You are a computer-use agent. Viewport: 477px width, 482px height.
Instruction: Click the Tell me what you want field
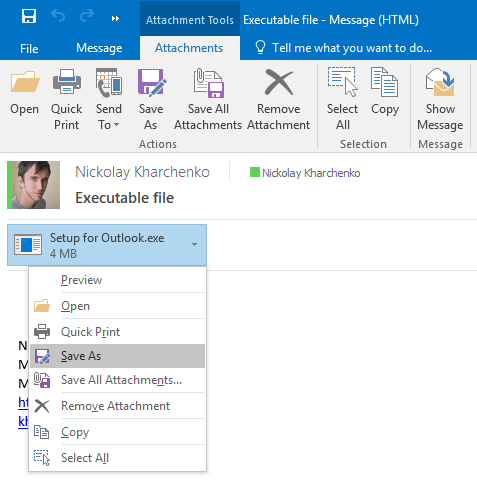coord(352,48)
